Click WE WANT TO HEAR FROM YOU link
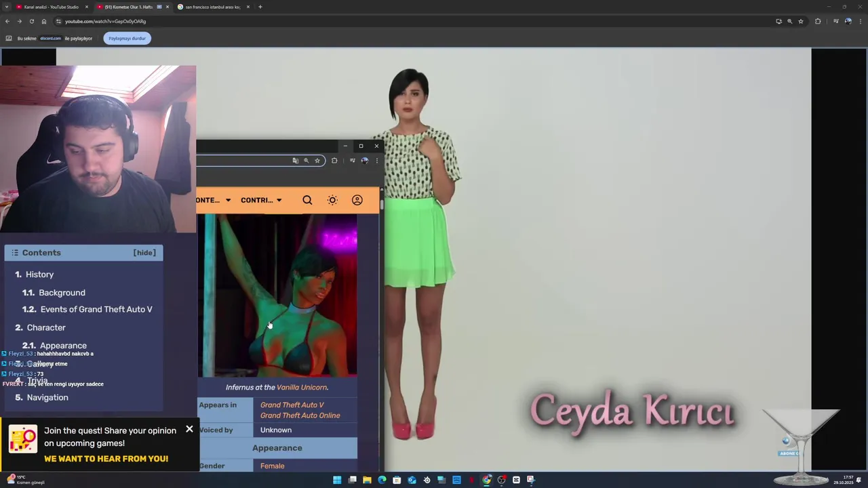Image resolution: width=868 pixels, height=488 pixels. point(106,459)
